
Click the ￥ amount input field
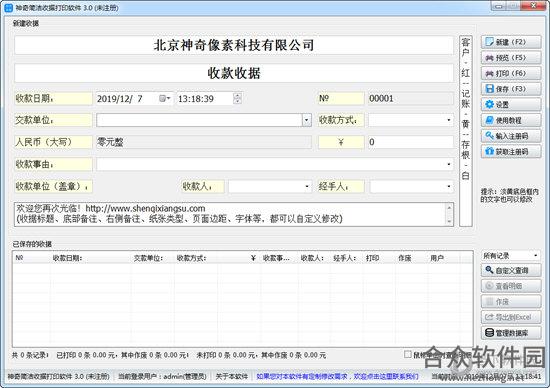[x=410, y=142]
